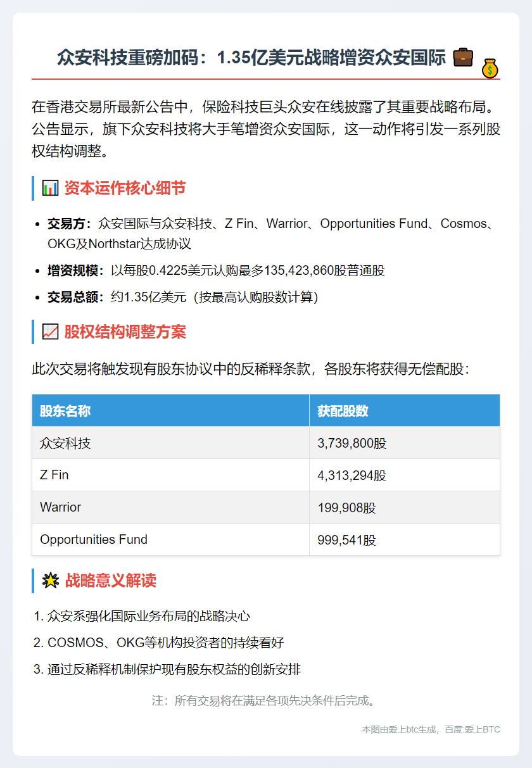The image size is (532, 768).
Task: Click the 4,313,294股 value cell
Action: [351, 475]
